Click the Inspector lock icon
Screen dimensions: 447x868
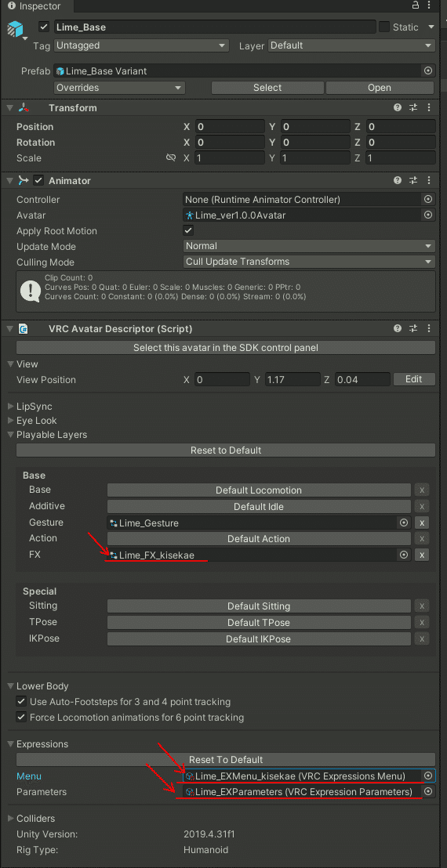(x=416, y=5)
